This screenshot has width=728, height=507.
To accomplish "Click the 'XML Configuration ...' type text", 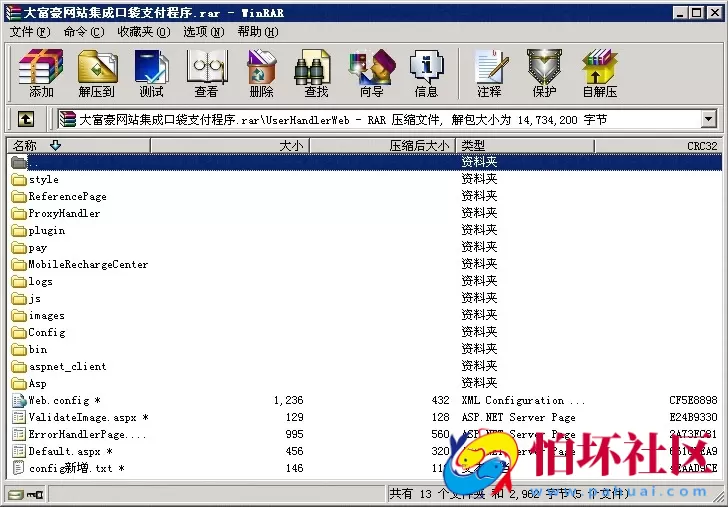I will [x=523, y=400].
